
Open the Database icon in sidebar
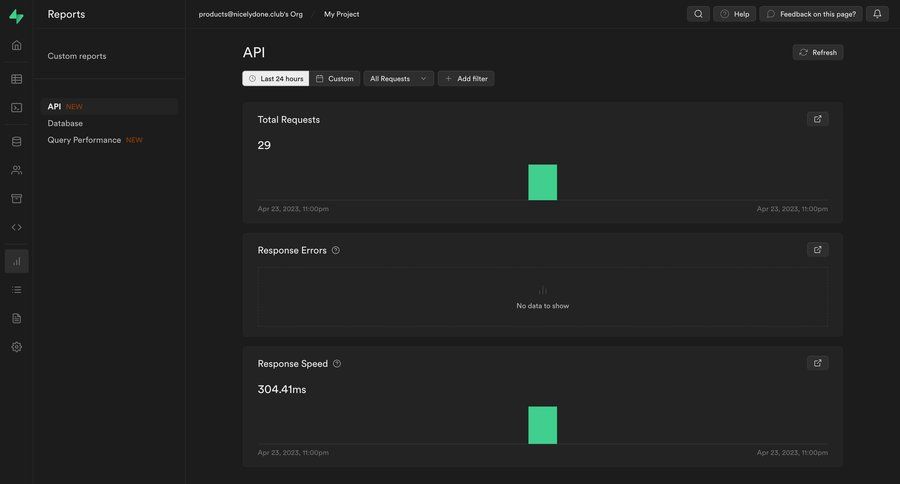point(17,141)
